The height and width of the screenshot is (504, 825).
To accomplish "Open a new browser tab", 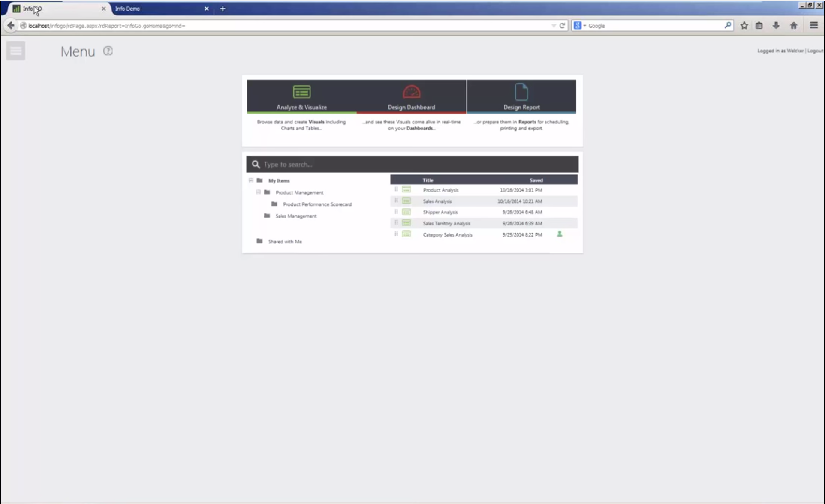I will click(x=223, y=9).
